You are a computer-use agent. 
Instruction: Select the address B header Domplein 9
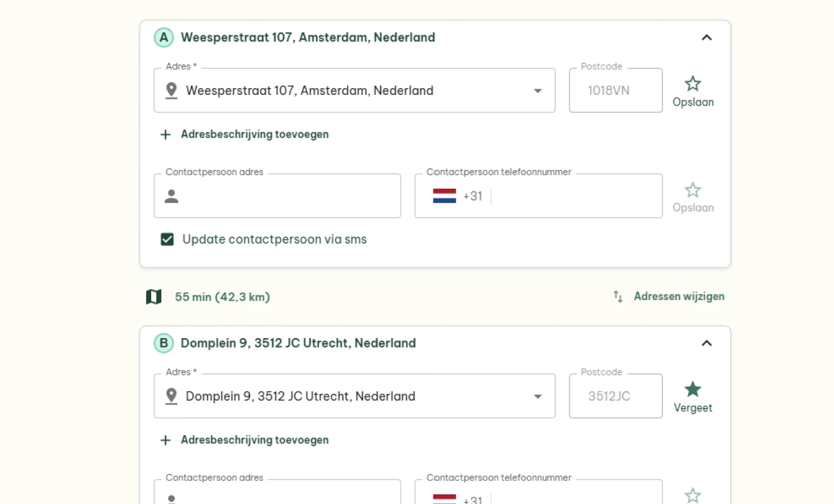click(x=298, y=343)
